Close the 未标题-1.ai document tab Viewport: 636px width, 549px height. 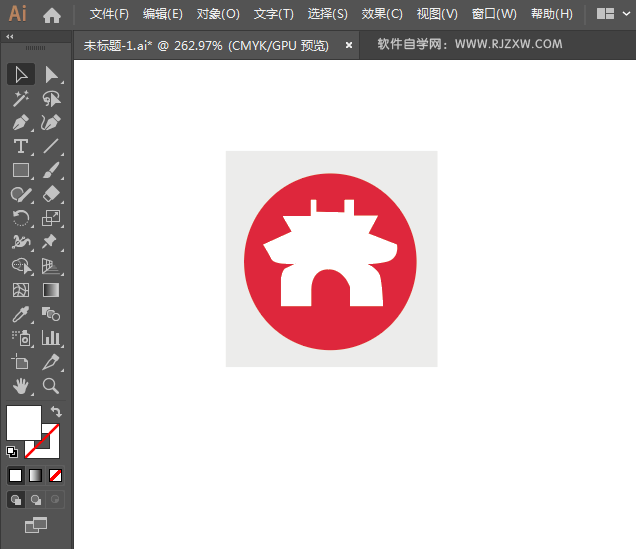click(349, 45)
